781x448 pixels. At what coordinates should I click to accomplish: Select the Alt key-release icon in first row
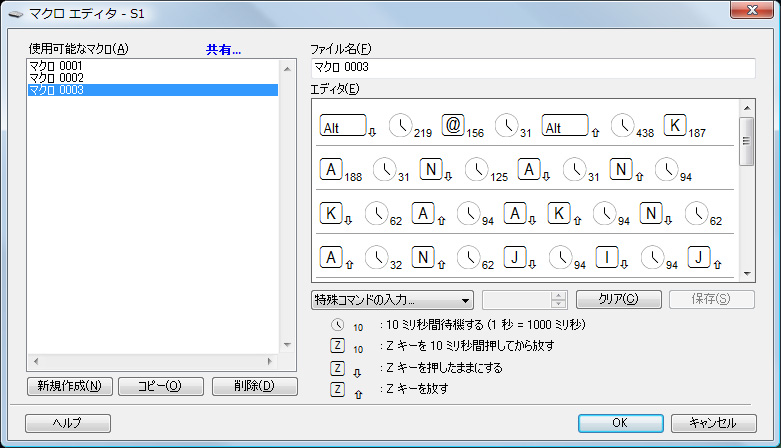point(565,127)
